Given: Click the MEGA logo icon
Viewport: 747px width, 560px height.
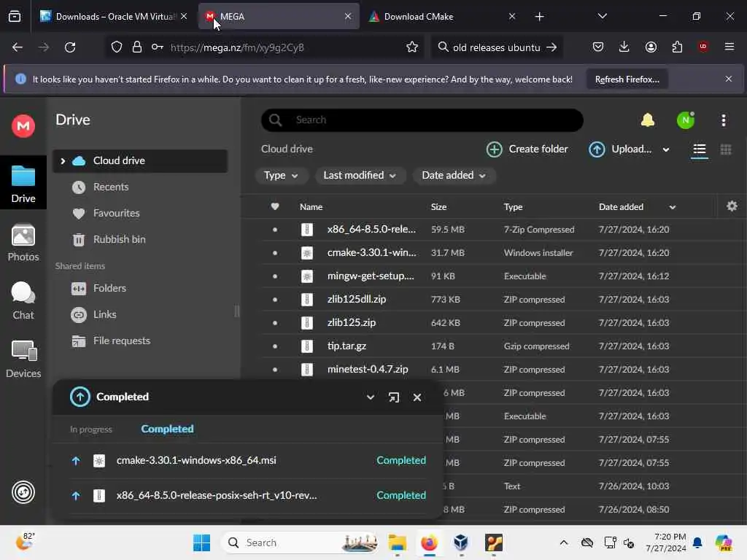Looking at the screenshot, I should (x=23, y=126).
